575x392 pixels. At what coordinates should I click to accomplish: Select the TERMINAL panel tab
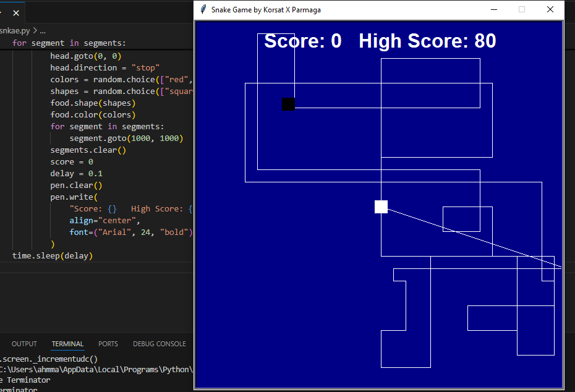pyautogui.click(x=67, y=344)
